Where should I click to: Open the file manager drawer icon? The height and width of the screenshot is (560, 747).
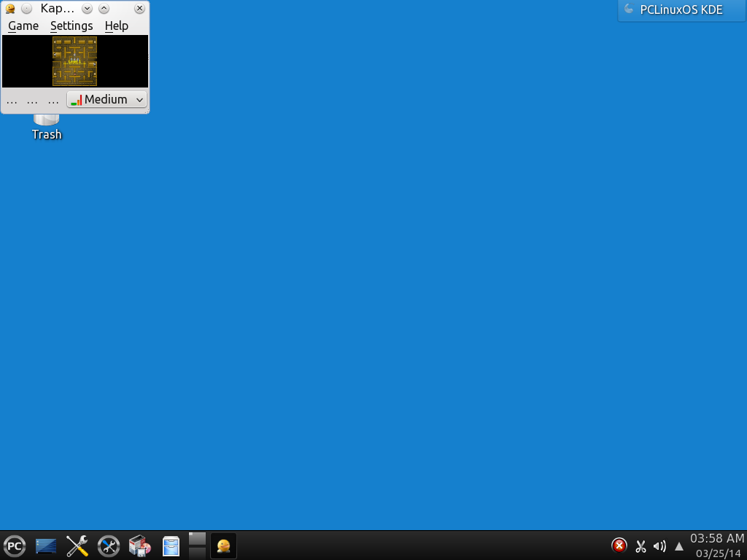pyautogui.click(x=171, y=545)
